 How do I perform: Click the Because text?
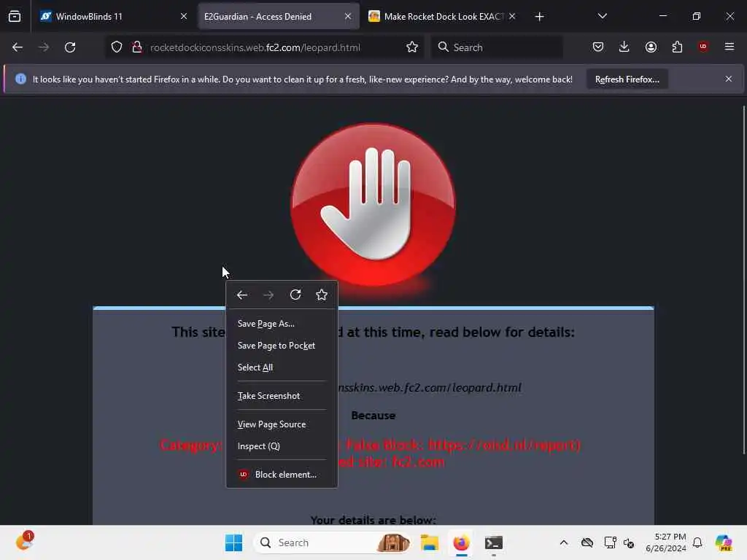click(x=373, y=416)
